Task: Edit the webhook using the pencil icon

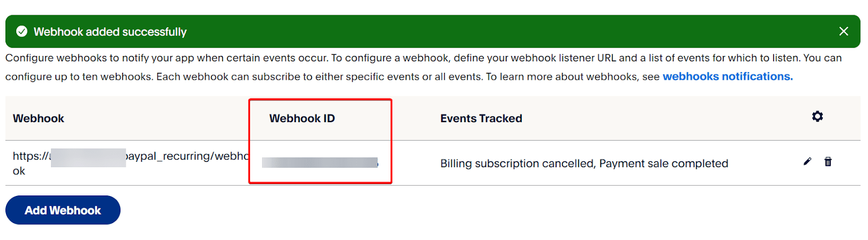Action: pos(807,162)
